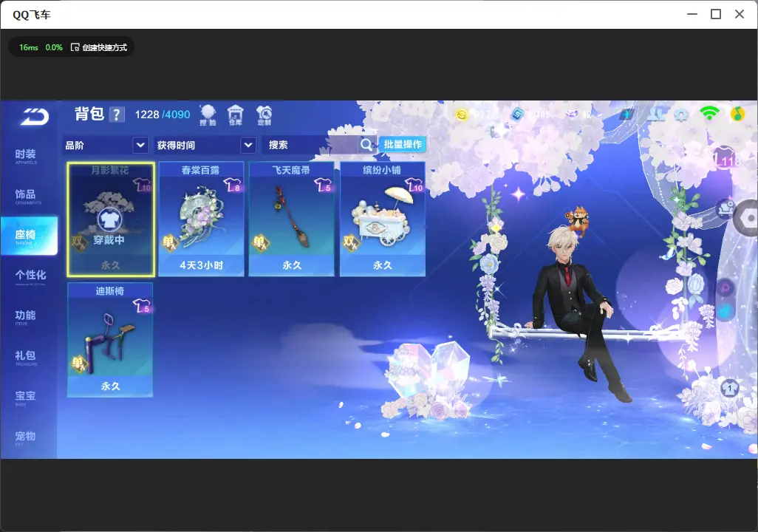Open the 宝宝 baby tab
Viewport: 758px width, 532px height.
(25, 397)
